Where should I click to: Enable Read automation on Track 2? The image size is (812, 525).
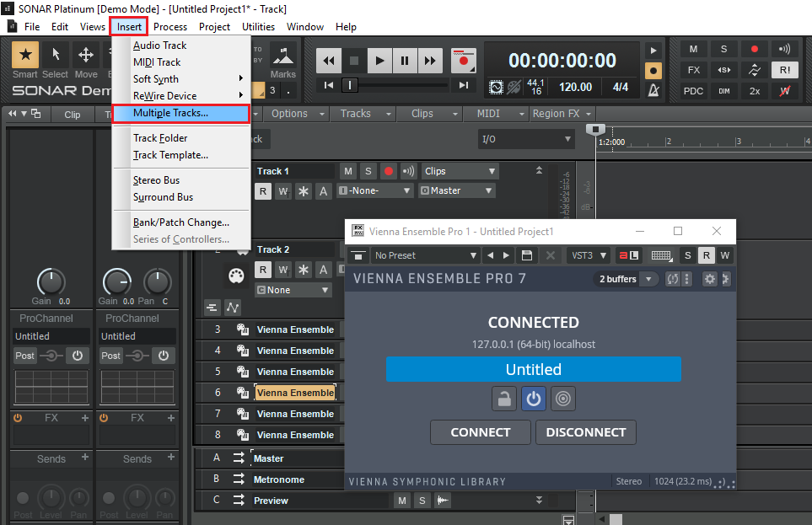tap(263, 270)
